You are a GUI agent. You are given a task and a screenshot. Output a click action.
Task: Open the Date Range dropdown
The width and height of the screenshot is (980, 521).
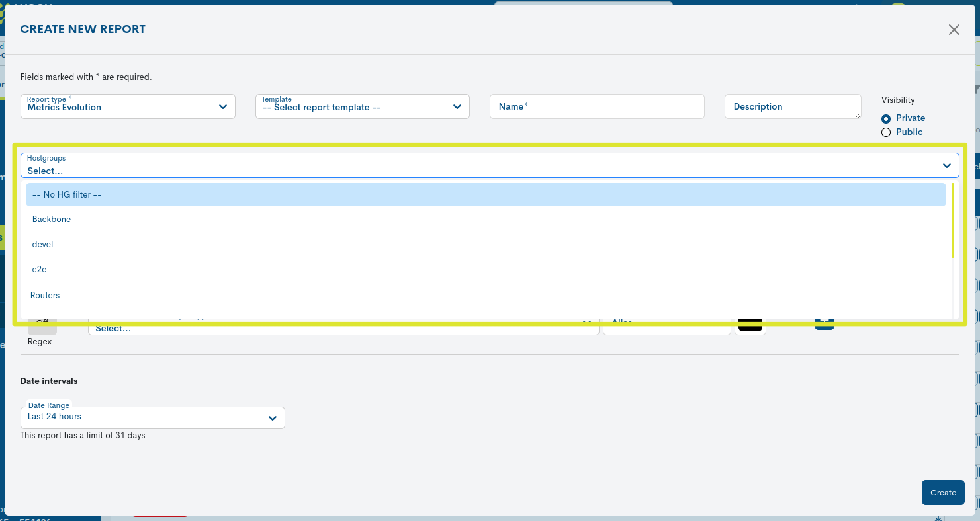(x=153, y=417)
